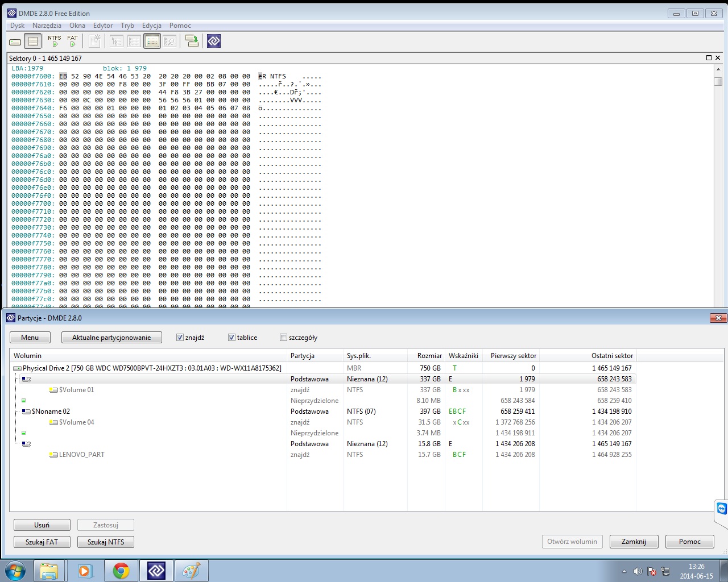Image resolution: width=728 pixels, height=582 pixels.
Task: Click the LBA:1979 label in hex editor
Action: [x=27, y=68]
